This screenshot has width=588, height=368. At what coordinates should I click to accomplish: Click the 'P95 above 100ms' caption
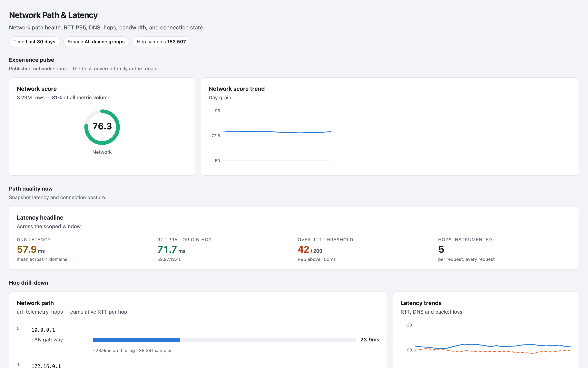pyautogui.click(x=317, y=259)
